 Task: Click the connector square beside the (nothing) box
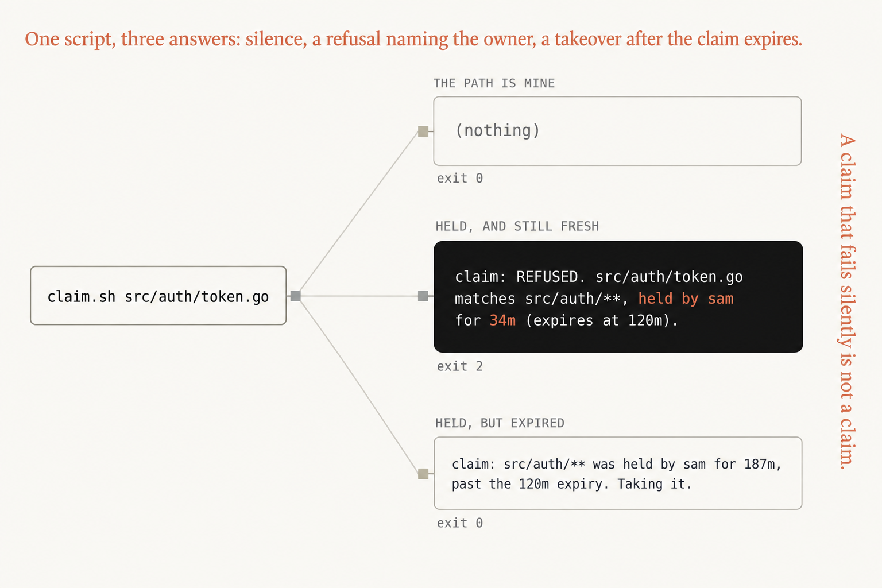(x=423, y=131)
